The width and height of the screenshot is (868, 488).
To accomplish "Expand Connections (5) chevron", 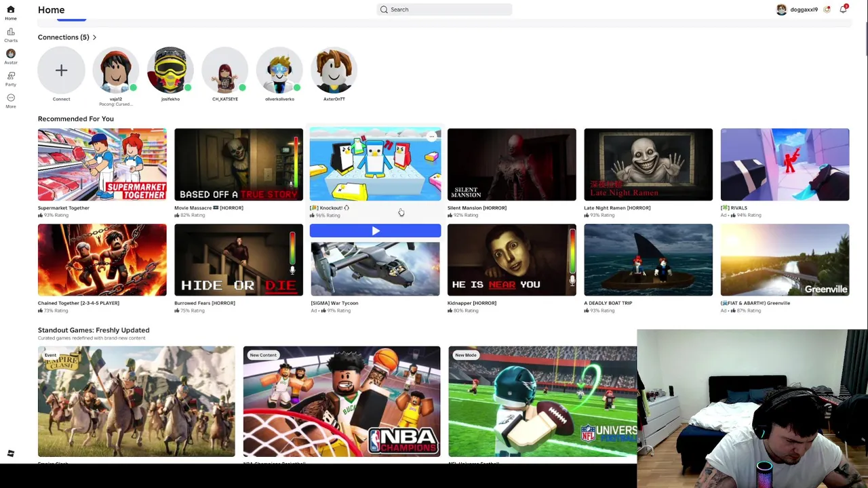I will (x=94, y=37).
